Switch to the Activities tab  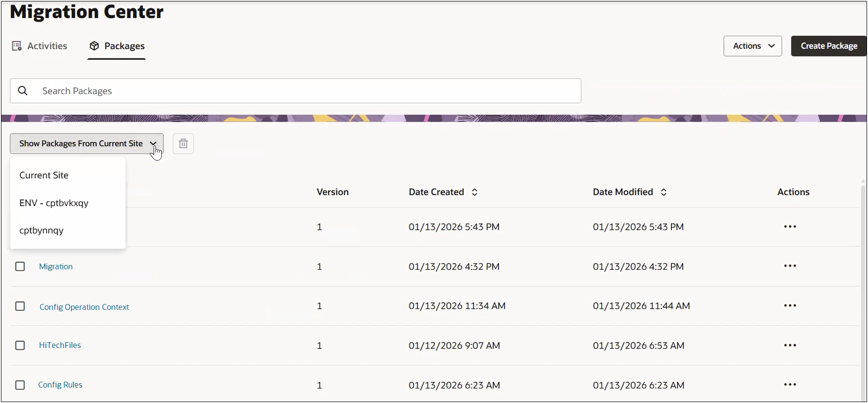(x=40, y=46)
